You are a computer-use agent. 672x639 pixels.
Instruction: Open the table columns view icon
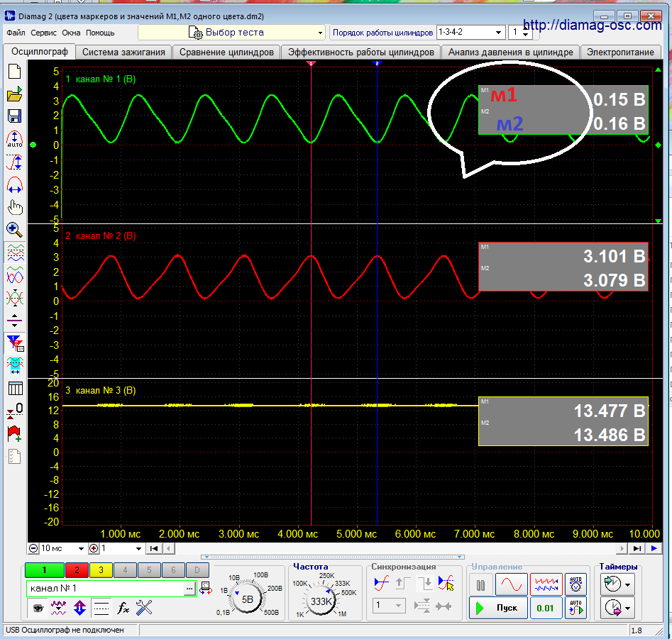pyautogui.click(x=16, y=389)
